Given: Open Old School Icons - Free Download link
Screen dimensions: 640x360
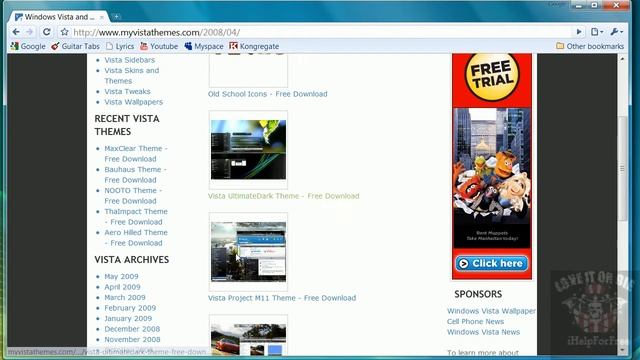Looking at the screenshot, I should point(267,94).
